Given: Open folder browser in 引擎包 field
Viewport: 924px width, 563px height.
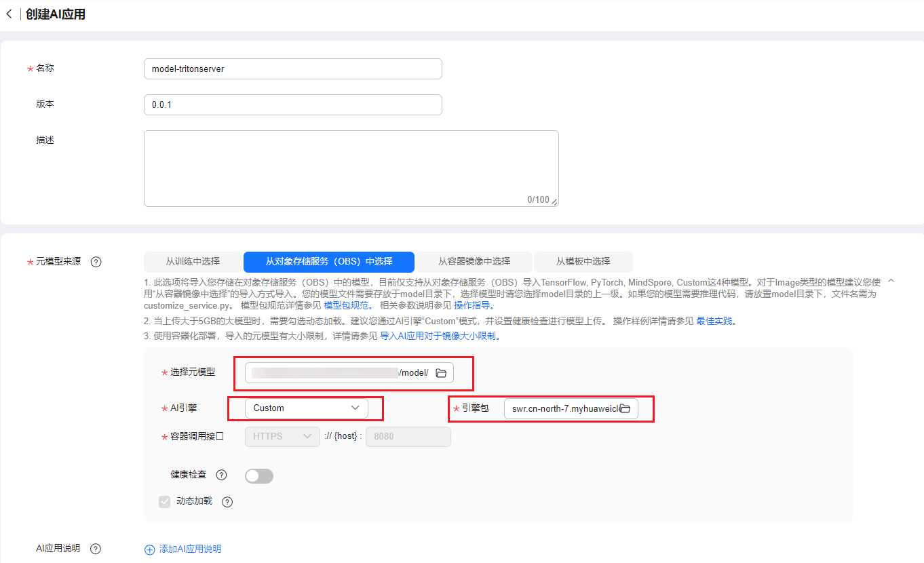Looking at the screenshot, I should click(625, 408).
